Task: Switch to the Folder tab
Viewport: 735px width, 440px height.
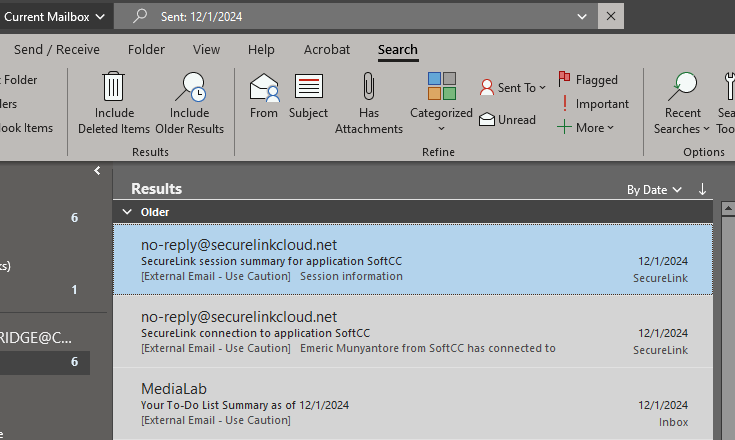Action: [x=146, y=50]
